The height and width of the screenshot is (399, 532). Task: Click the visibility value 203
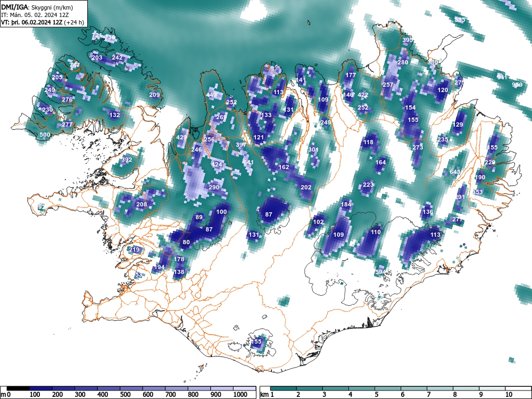97,57
